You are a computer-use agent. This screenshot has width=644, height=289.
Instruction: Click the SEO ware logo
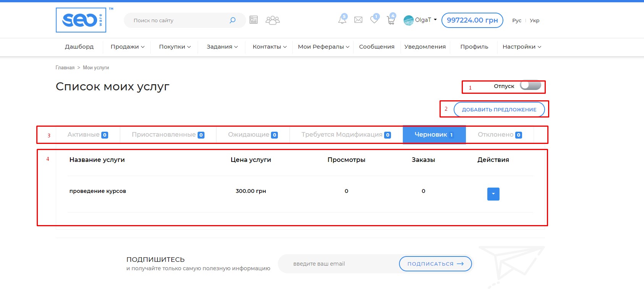tap(81, 20)
